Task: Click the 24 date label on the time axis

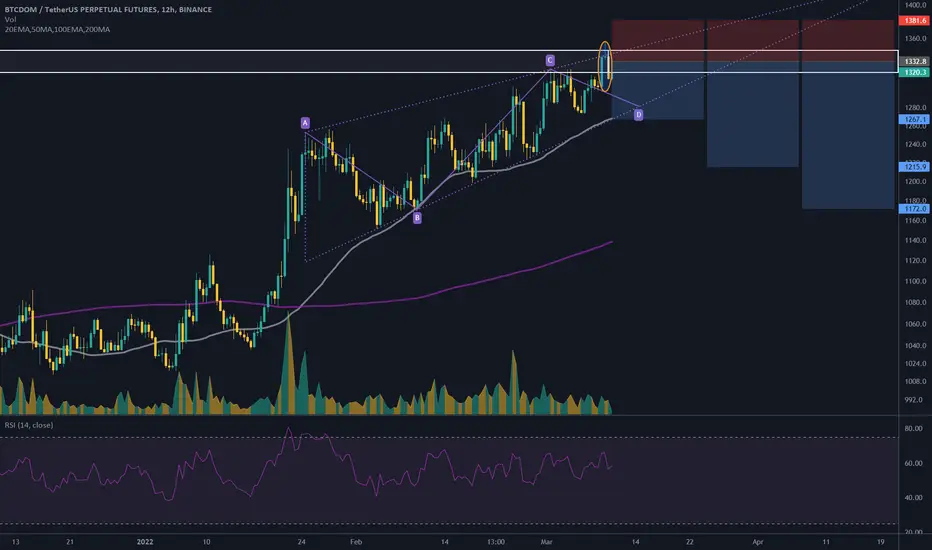Action: 301,542
